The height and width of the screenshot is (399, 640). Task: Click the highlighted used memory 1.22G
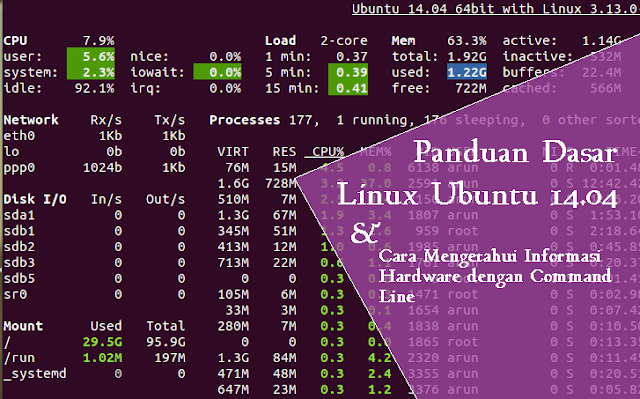(x=467, y=72)
